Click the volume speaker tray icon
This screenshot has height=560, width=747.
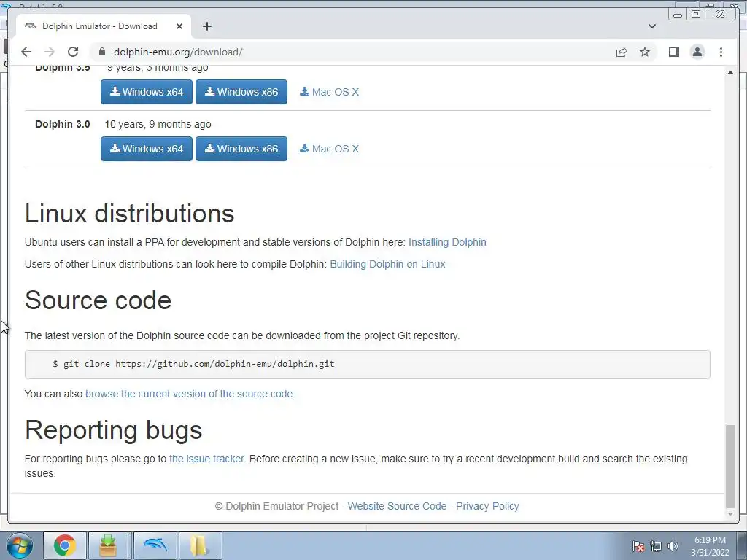click(x=673, y=546)
